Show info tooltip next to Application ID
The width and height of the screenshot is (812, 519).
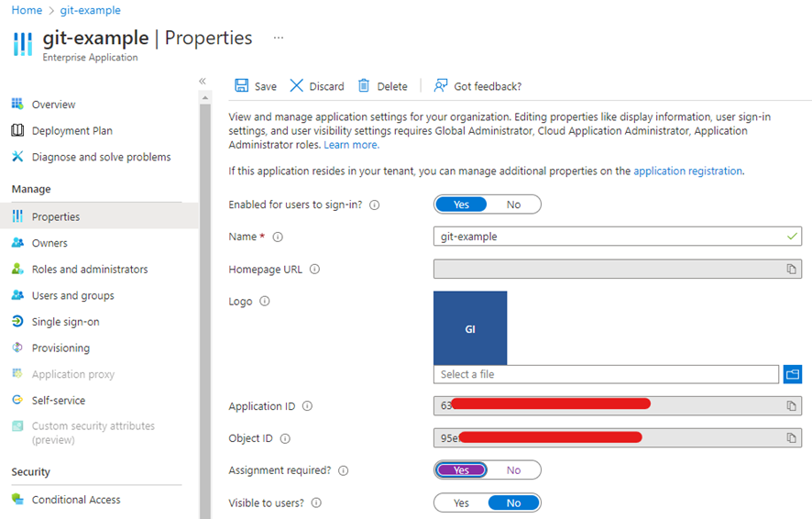click(x=307, y=406)
